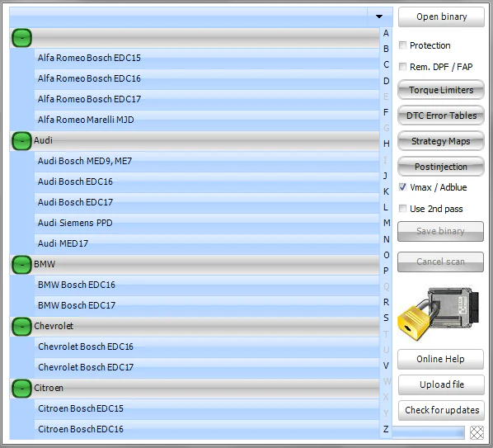This screenshot has width=493, height=448.
Task: Select BMW Bosch EDC16
Action: [207, 285]
